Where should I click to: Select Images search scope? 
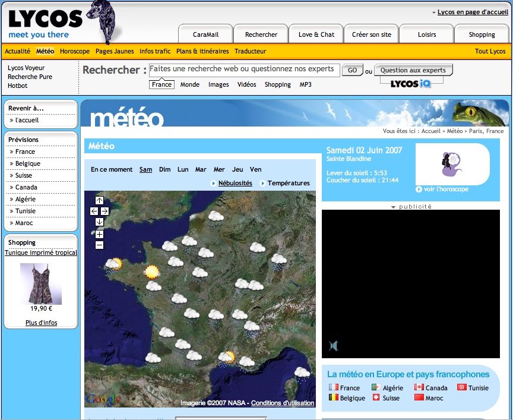[x=218, y=84]
